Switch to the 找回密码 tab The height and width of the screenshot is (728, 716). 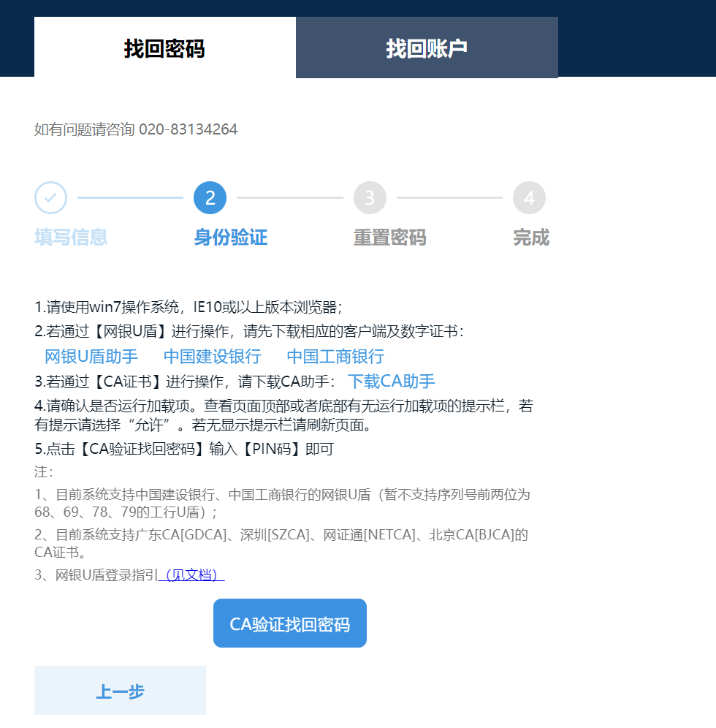(164, 48)
